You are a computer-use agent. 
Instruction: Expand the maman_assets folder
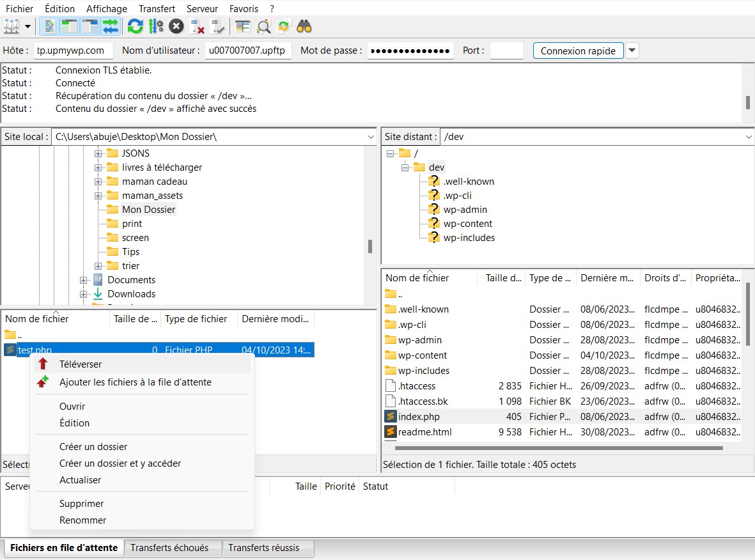pos(98,196)
